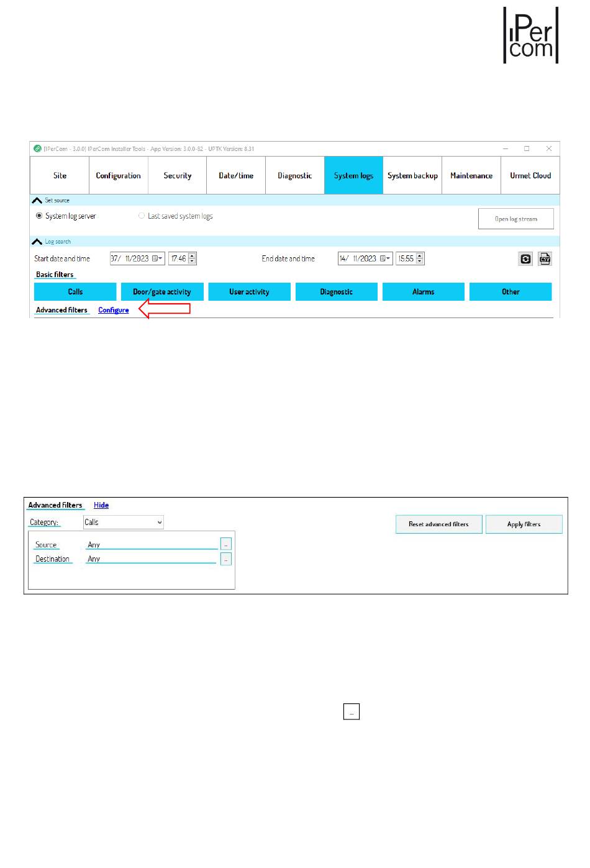Open the end date calendar picker
This screenshot has height=868, width=590.
click(x=386, y=259)
